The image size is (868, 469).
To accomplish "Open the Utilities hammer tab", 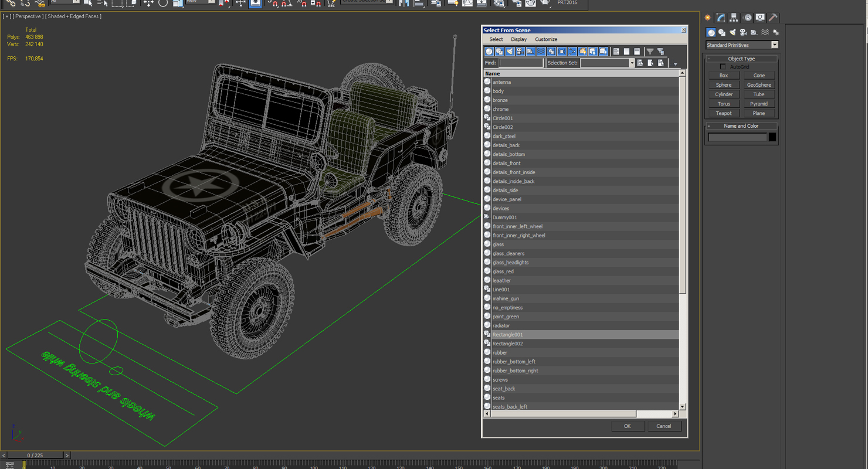I will pyautogui.click(x=773, y=18).
